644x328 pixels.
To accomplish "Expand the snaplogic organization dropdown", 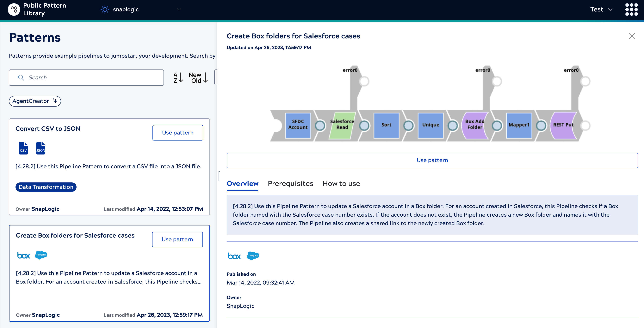I will pyautogui.click(x=179, y=10).
